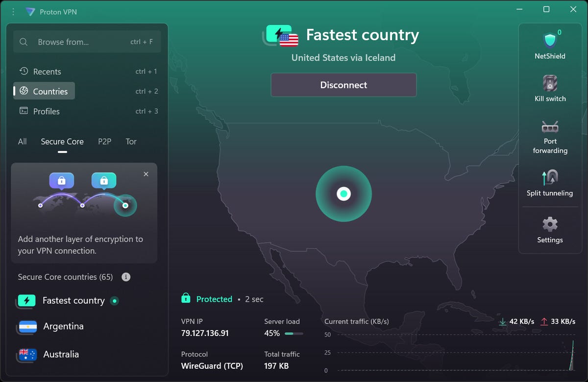Screen dimensions: 588x382
Task: Select the Tor filter tab
Action: coord(131,142)
